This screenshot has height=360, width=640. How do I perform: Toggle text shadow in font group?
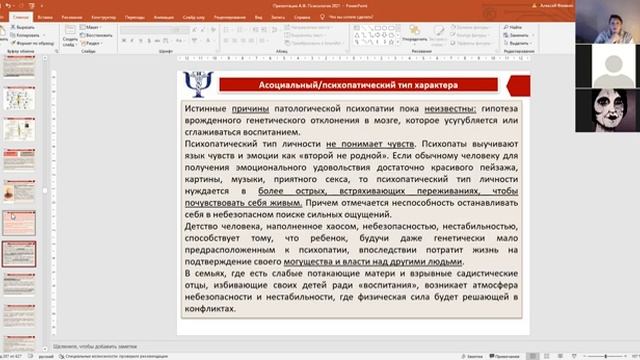tap(149, 41)
